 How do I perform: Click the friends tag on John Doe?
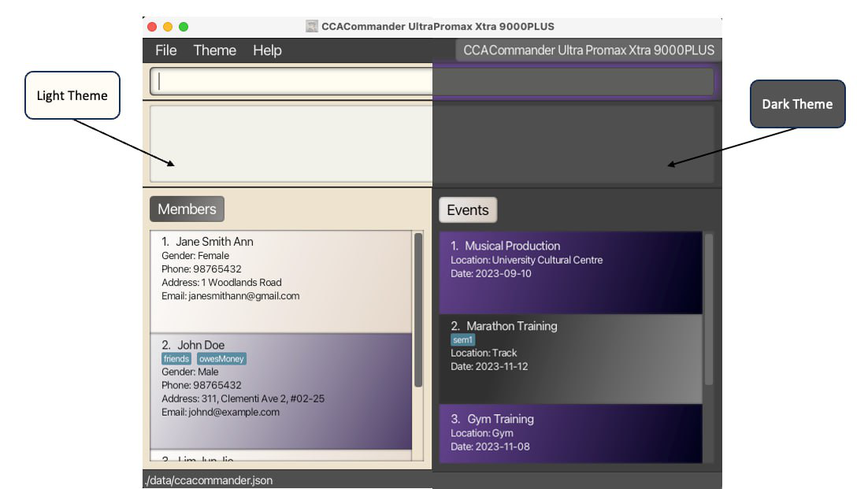click(x=176, y=358)
